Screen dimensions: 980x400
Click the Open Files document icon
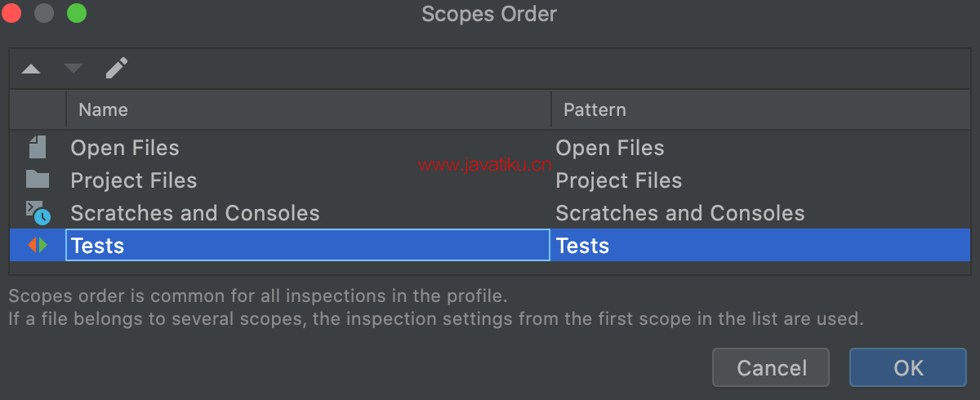tap(38, 148)
